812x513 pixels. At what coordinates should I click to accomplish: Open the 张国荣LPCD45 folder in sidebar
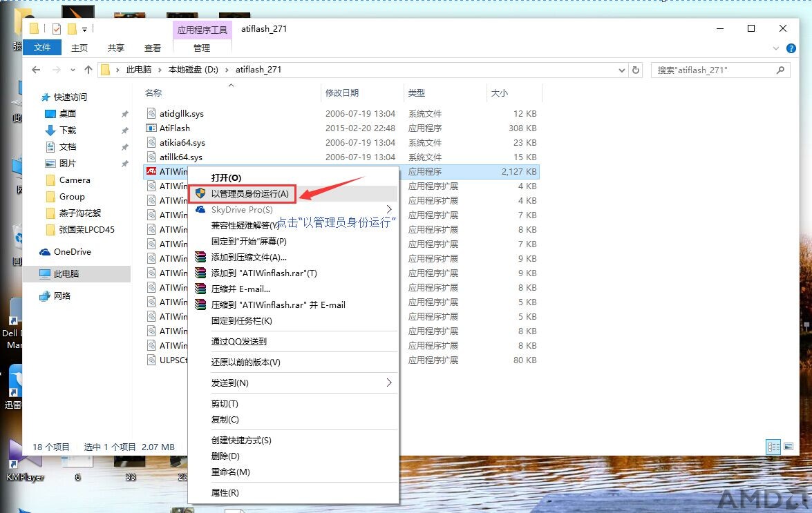pyautogui.click(x=86, y=230)
